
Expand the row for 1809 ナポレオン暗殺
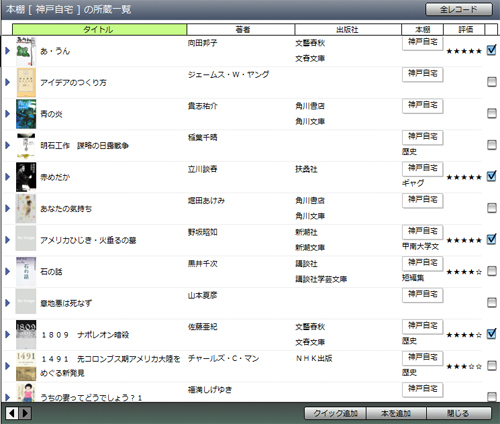[8, 334]
